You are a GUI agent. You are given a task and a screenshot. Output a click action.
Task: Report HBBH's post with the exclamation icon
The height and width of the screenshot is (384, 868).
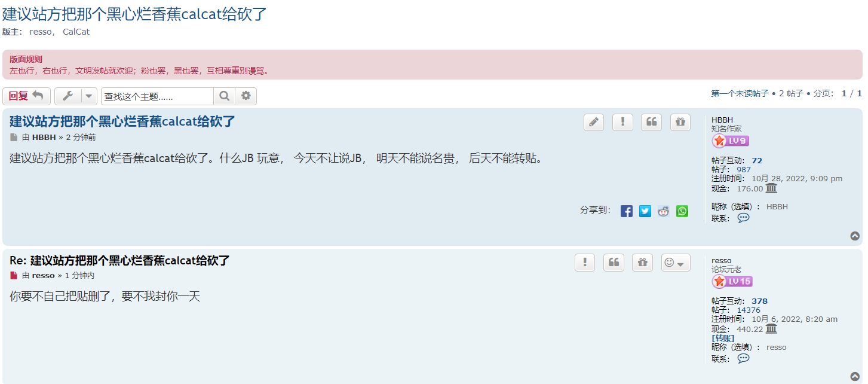point(622,122)
